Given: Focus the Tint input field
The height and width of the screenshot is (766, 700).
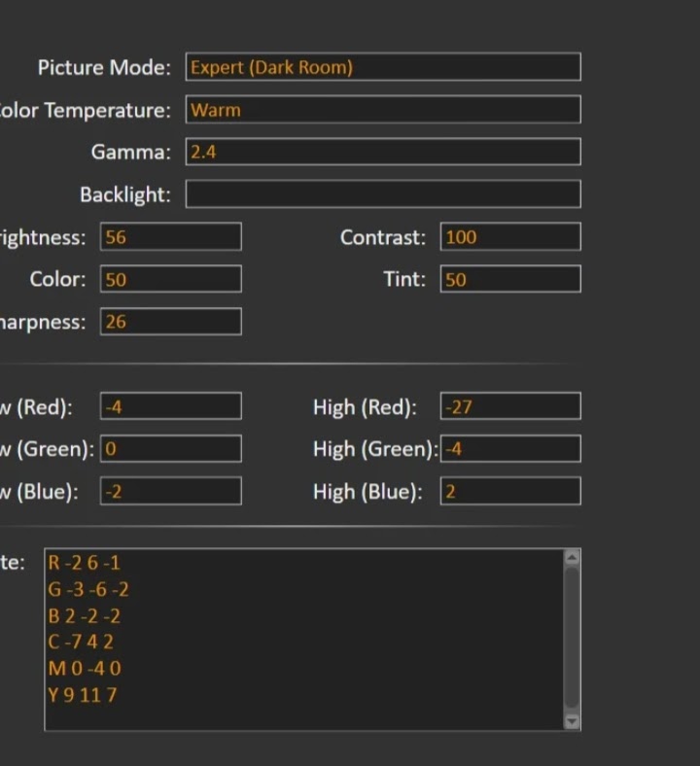Looking at the screenshot, I should [x=510, y=280].
